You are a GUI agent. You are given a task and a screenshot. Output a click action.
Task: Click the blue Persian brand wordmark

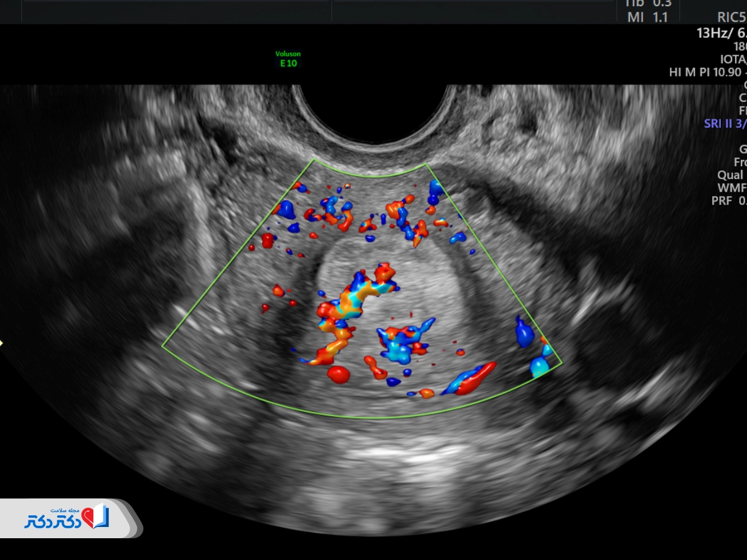tap(52, 522)
